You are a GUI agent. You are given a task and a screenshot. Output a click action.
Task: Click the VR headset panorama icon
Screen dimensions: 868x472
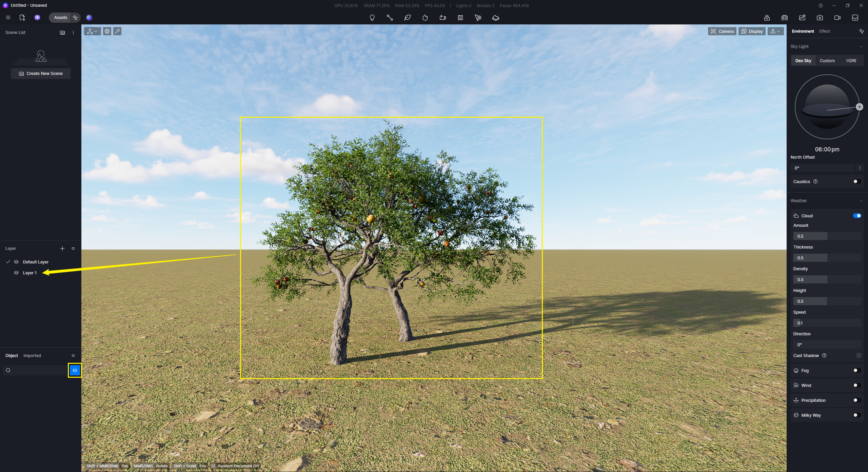click(785, 18)
